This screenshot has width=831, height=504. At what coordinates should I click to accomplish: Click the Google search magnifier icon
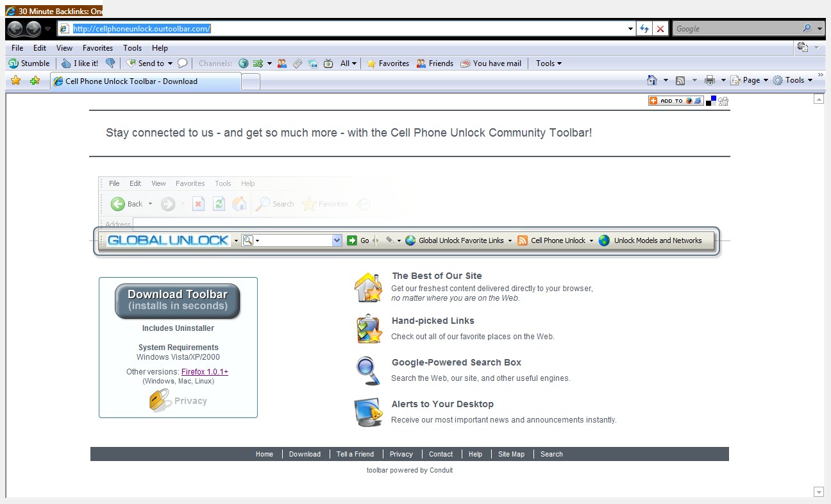coord(807,29)
